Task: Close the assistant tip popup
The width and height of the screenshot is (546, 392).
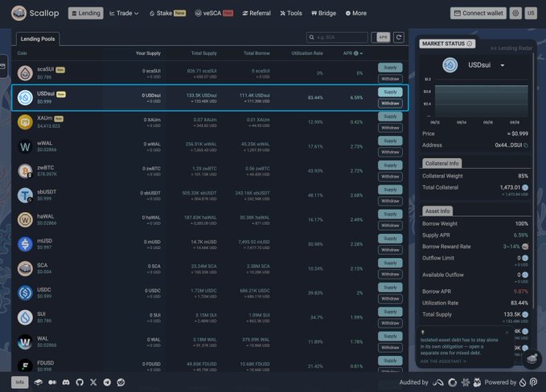Action: coord(507,333)
